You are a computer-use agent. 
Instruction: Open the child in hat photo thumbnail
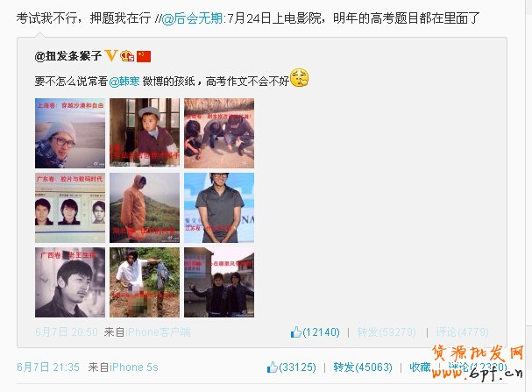[x=145, y=133]
